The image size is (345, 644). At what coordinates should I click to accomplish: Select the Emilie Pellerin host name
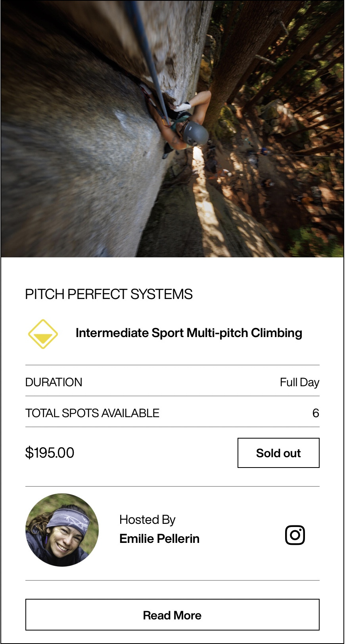[159, 539]
